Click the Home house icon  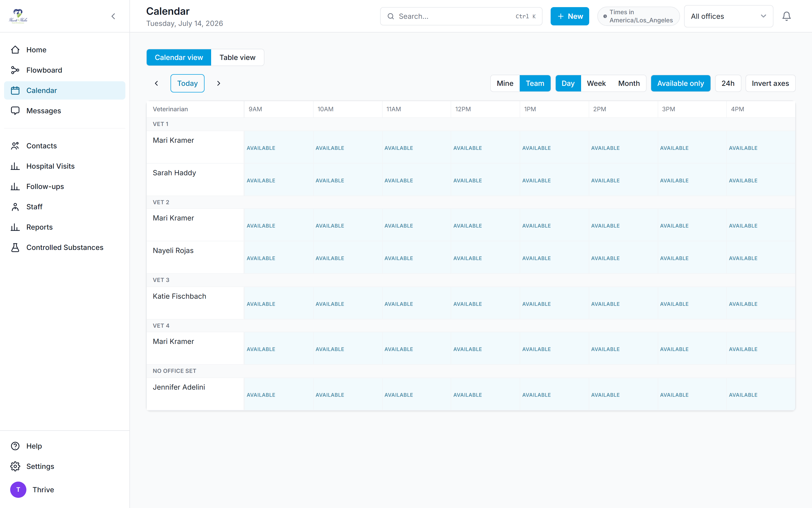(x=15, y=50)
